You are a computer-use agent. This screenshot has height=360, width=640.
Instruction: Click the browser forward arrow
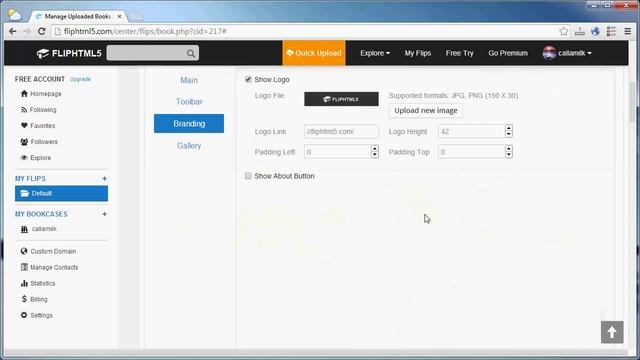tap(27, 31)
